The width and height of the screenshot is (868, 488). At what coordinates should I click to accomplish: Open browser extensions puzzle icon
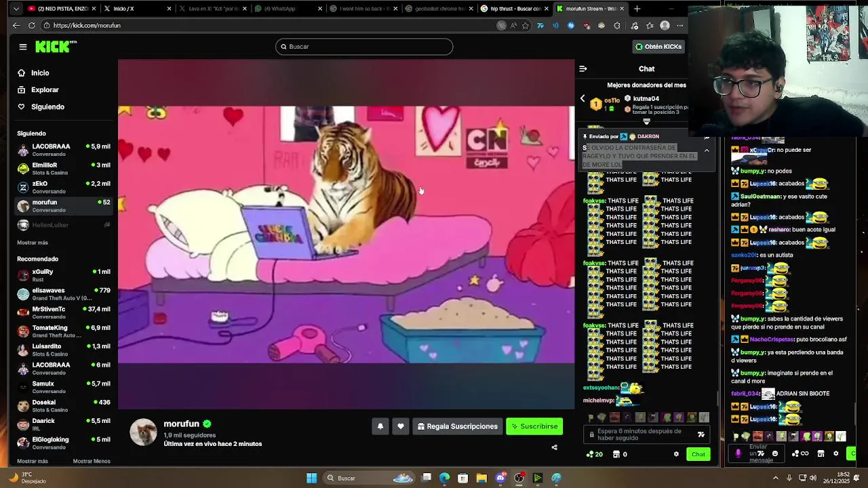click(616, 25)
